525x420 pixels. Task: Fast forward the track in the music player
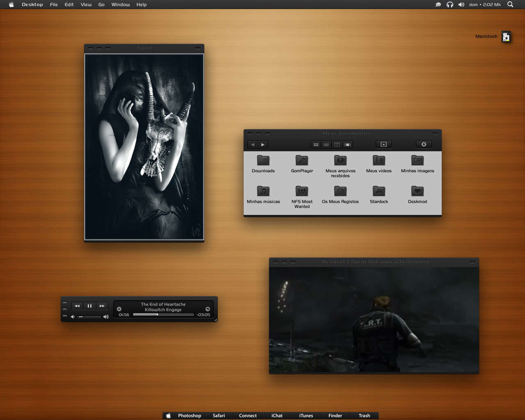click(102, 306)
